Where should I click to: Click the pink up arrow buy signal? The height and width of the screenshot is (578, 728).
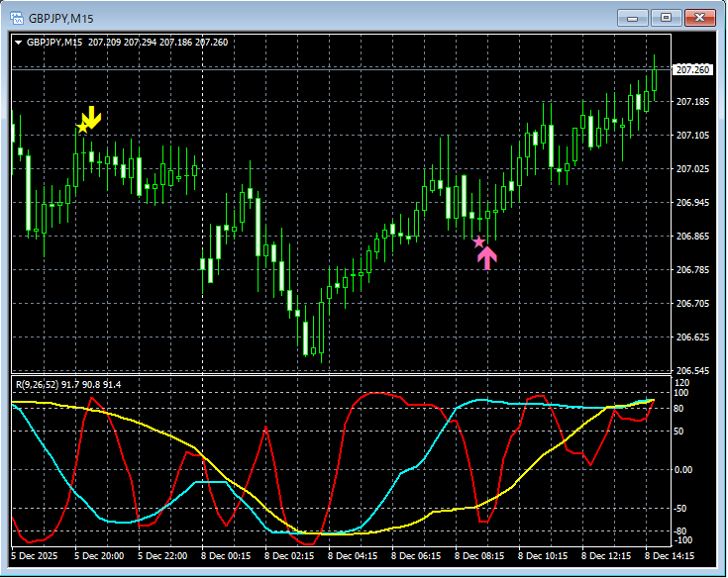coord(486,257)
